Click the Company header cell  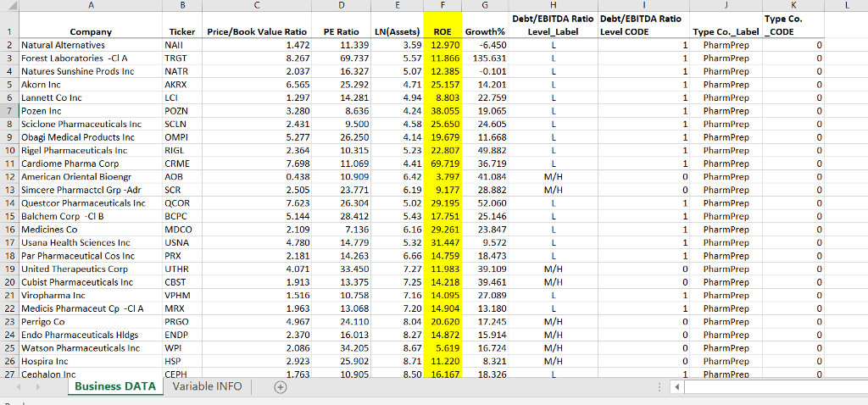point(91,25)
